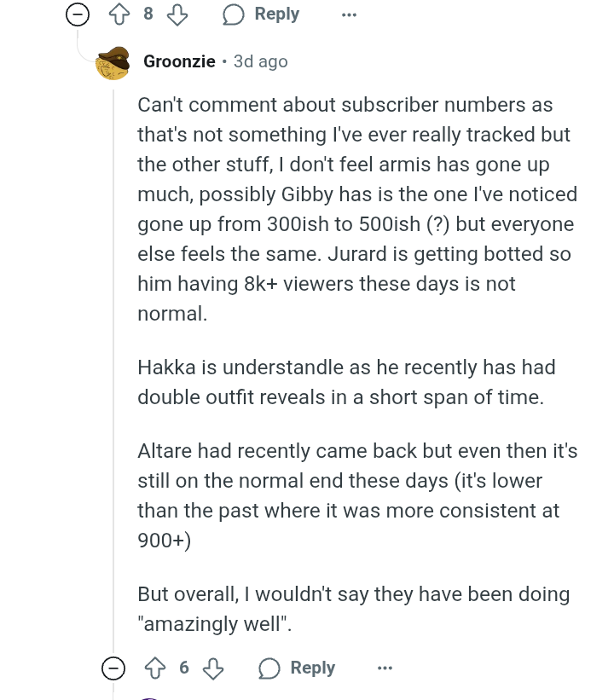Screen dimensions: 614x700
Task: Click the speech bubble icon beside the 6-point score
Action: tap(269, 668)
